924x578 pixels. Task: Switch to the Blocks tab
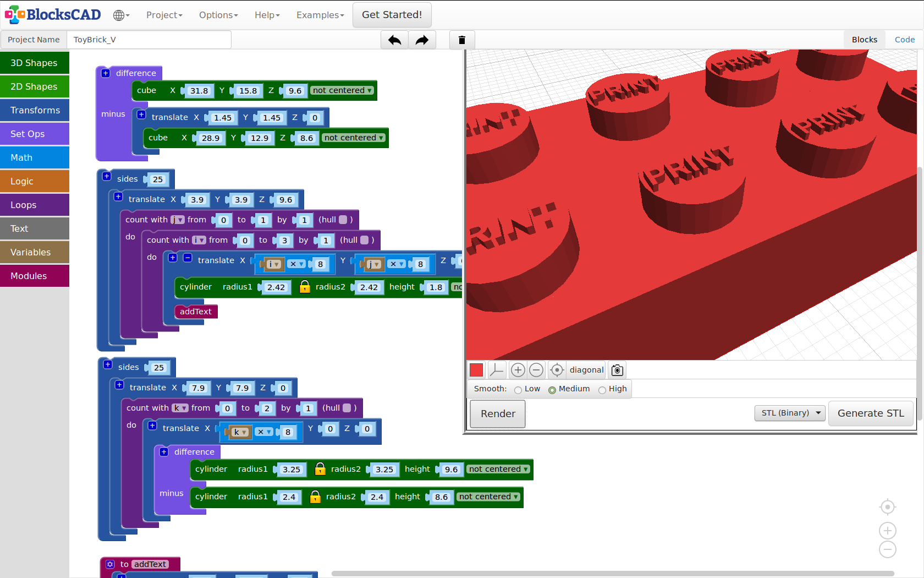tap(865, 40)
